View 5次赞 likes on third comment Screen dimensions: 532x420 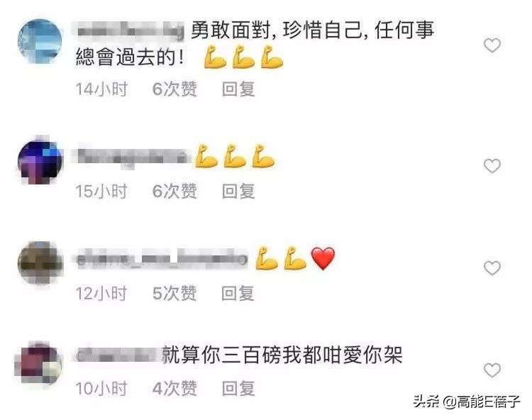(174, 294)
